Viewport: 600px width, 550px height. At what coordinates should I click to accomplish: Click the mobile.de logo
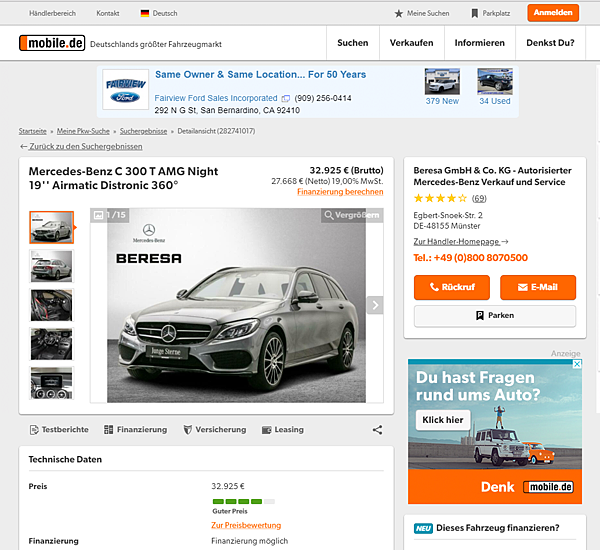tap(52, 43)
